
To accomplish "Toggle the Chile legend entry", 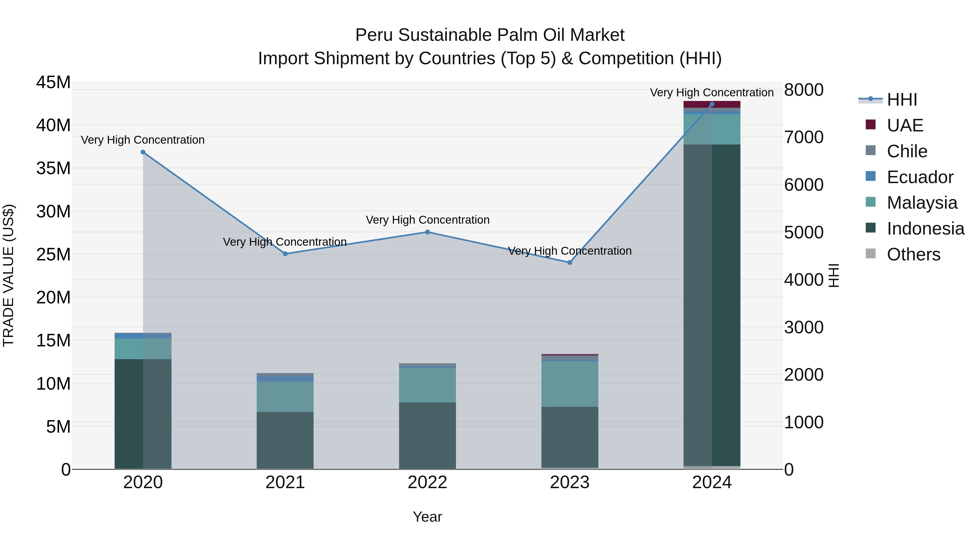I will coord(896,151).
